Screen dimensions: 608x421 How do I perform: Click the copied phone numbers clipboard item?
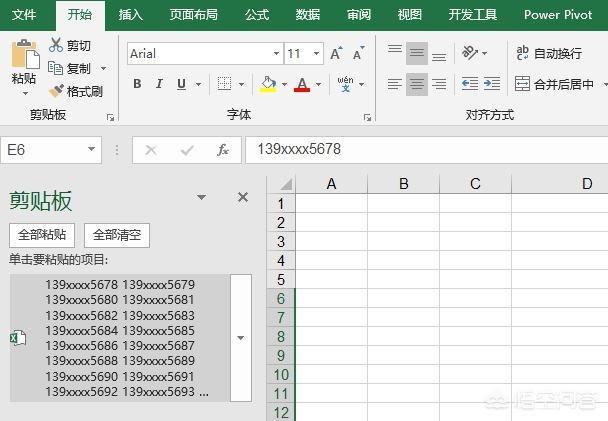(119, 338)
